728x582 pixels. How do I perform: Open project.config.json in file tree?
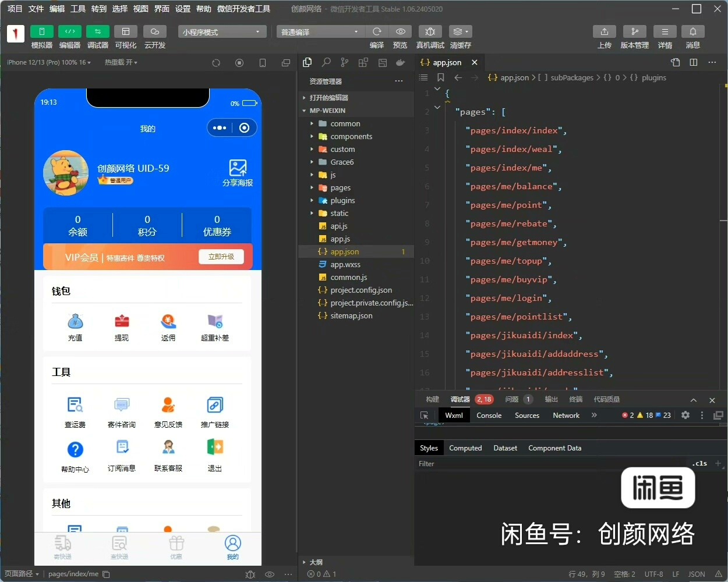coord(361,290)
